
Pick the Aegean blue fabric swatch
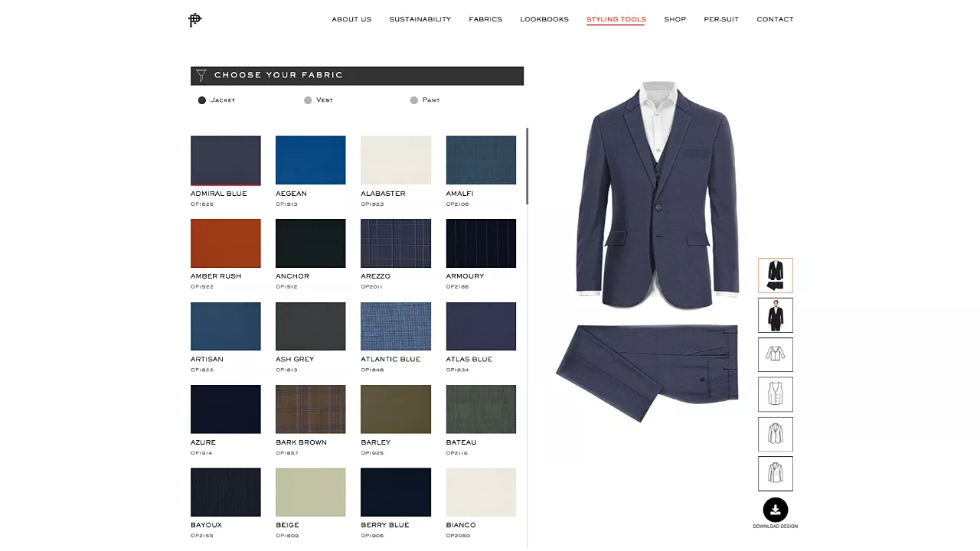click(x=310, y=160)
